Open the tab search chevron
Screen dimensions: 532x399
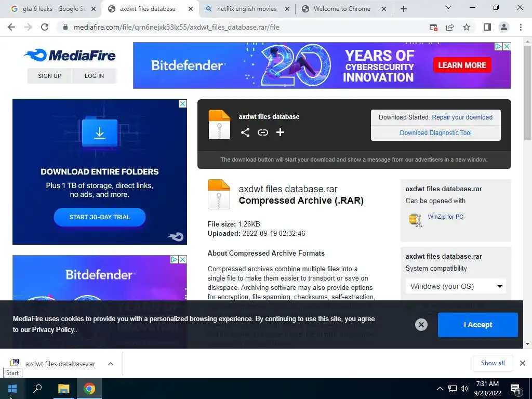448,7
